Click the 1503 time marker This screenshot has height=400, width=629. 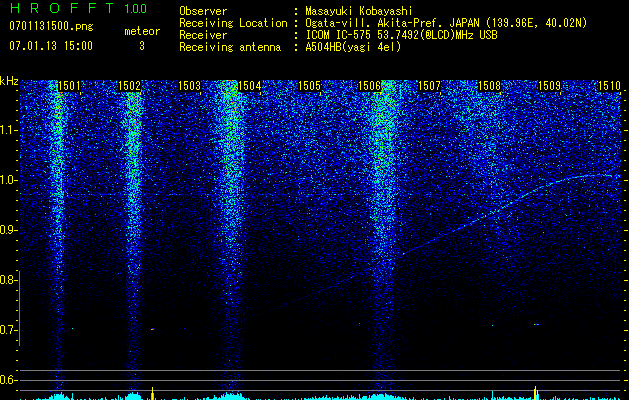(x=189, y=86)
